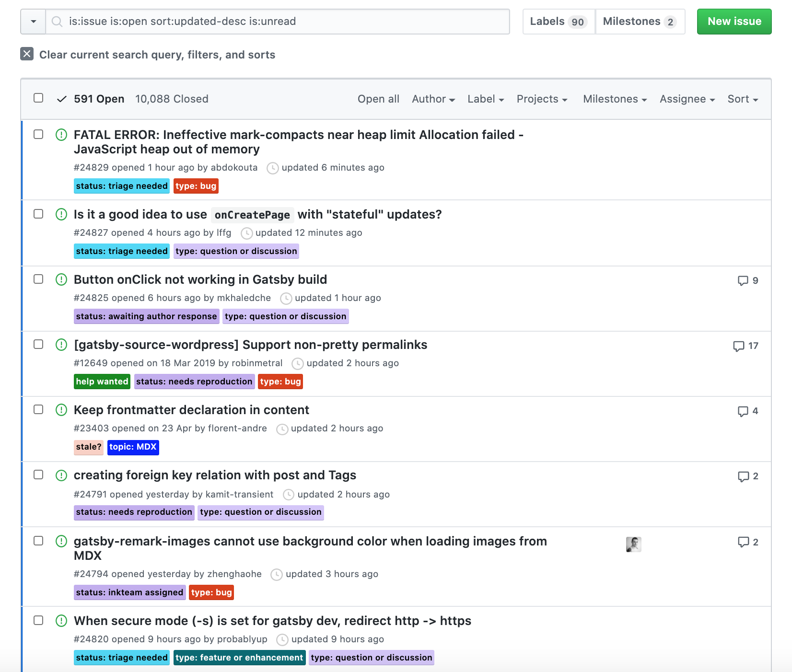Click open-issue icon for Button onClick issue

point(61,279)
